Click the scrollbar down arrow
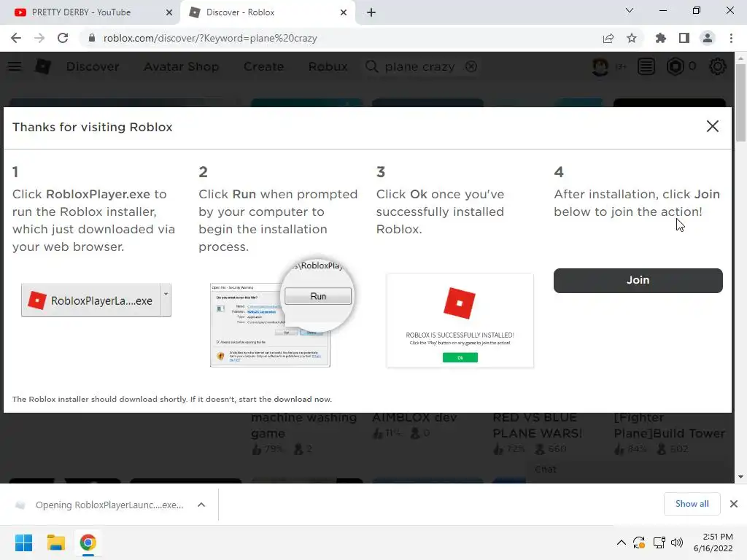Image resolution: width=747 pixels, height=560 pixels. coord(740,477)
